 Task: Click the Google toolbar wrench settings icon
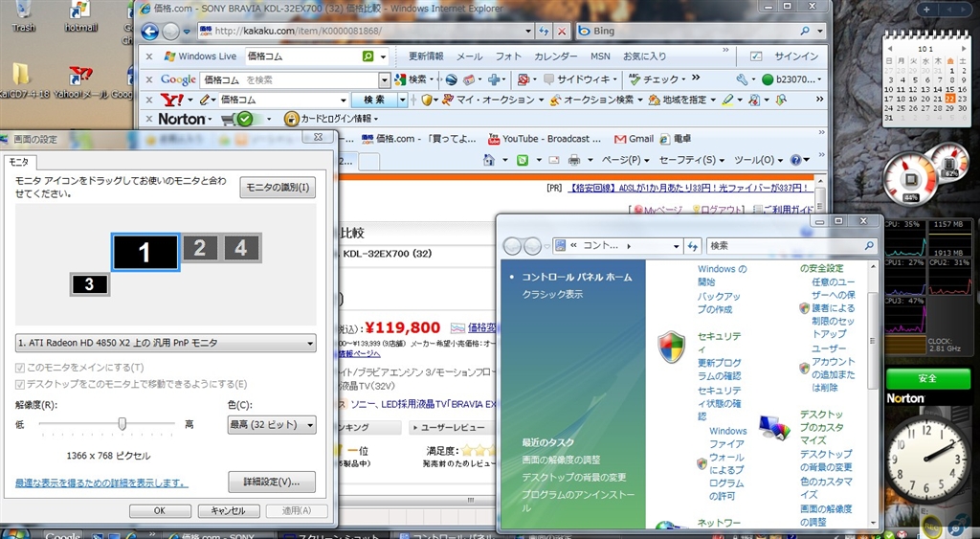742,79
